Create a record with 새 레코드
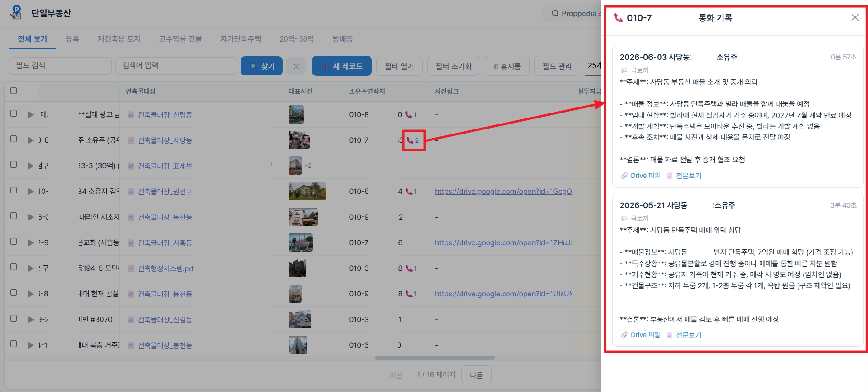The width and height of the screenshot is (868, 392). click(342, 66)
